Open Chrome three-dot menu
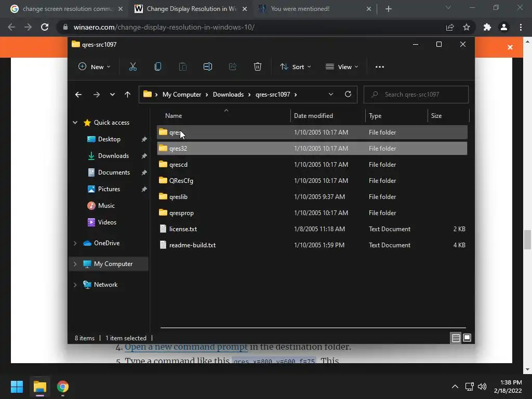Viewport: 532px width, 399px height. pos(521,27)
